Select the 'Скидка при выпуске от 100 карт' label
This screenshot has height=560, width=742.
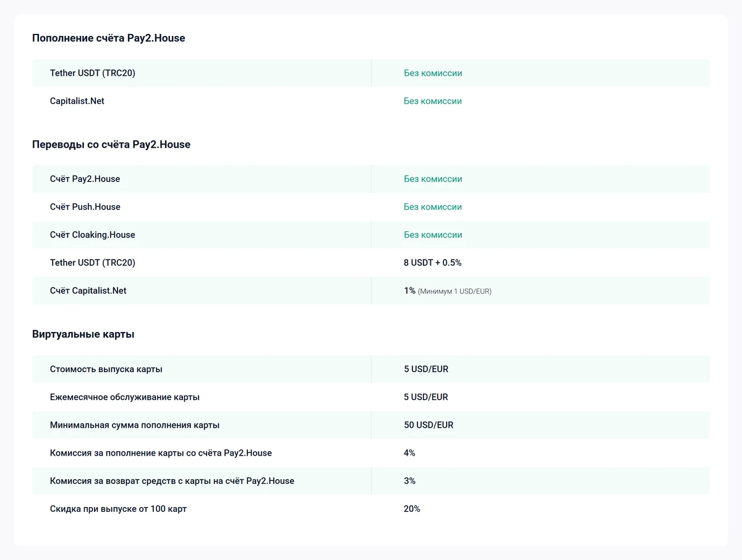pos(118,509)
